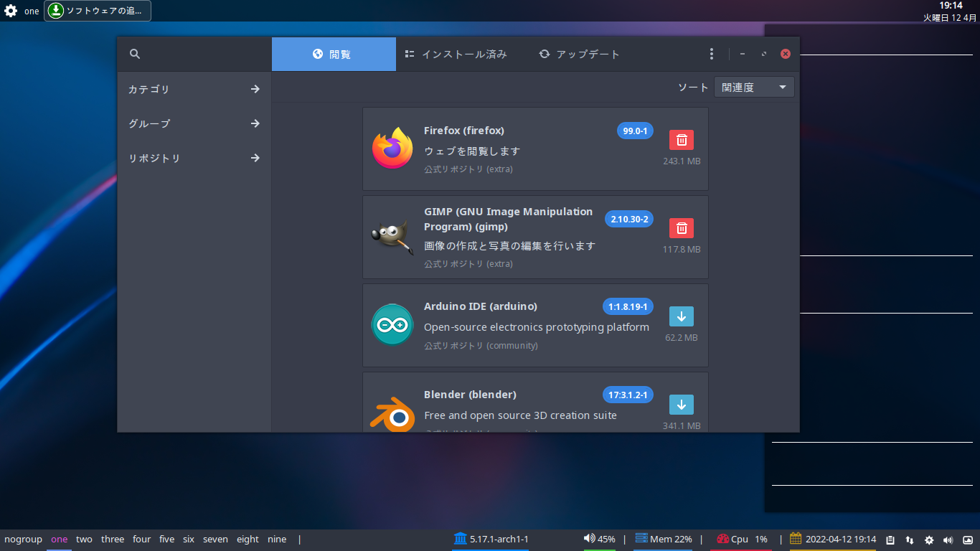This screenshot has width=980, height=551.
Task: Click the screen tray icon at far right
Action: point(968,540)
